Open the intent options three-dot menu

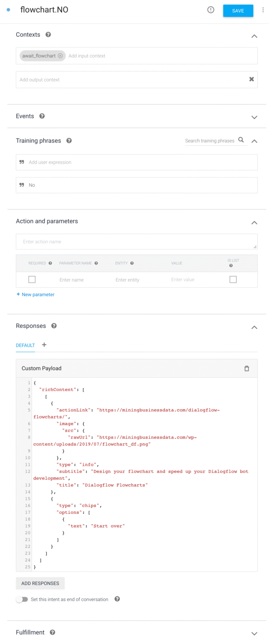(x=263, y=9)
